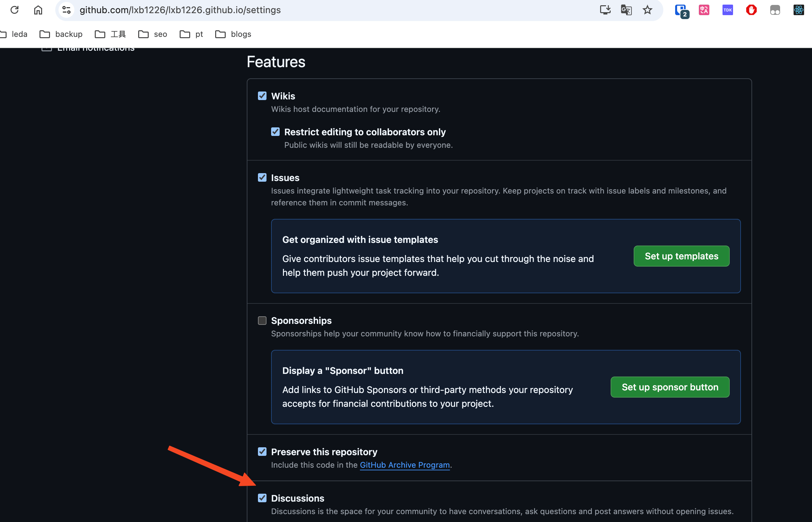Open the purple TDK extension icon
This screenshot has height=522, width=812.
[x=727, y=10]
